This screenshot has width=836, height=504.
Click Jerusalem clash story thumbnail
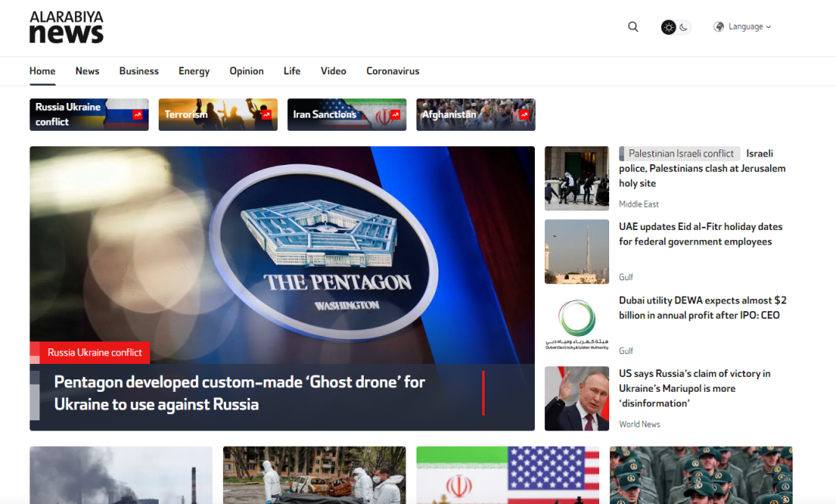(577, 179)
